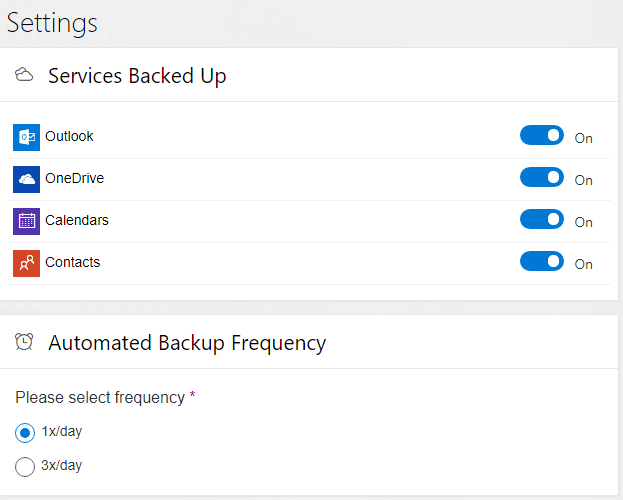Select the 1x/day frequency radio button
This screenshot has width=623, height=500.
[25, 432]
